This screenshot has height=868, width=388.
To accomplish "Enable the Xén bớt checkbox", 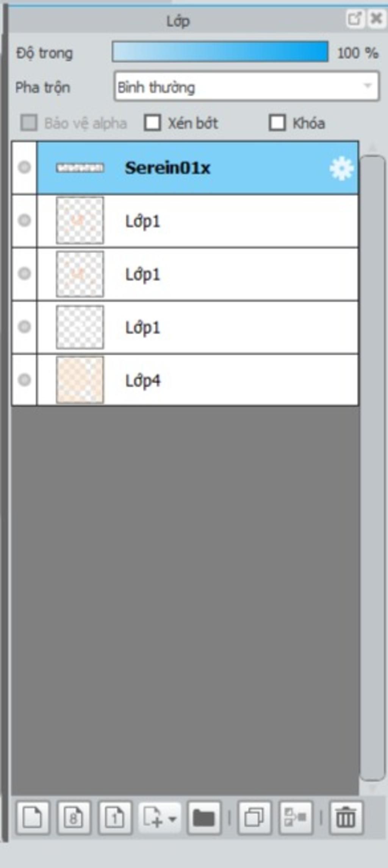I will tap(152, 123).
